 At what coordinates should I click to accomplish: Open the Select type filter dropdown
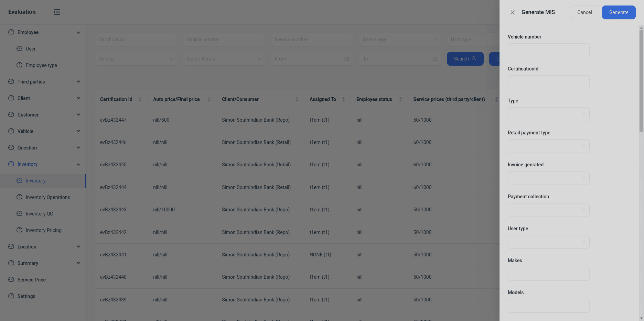[x=400, y=40]
